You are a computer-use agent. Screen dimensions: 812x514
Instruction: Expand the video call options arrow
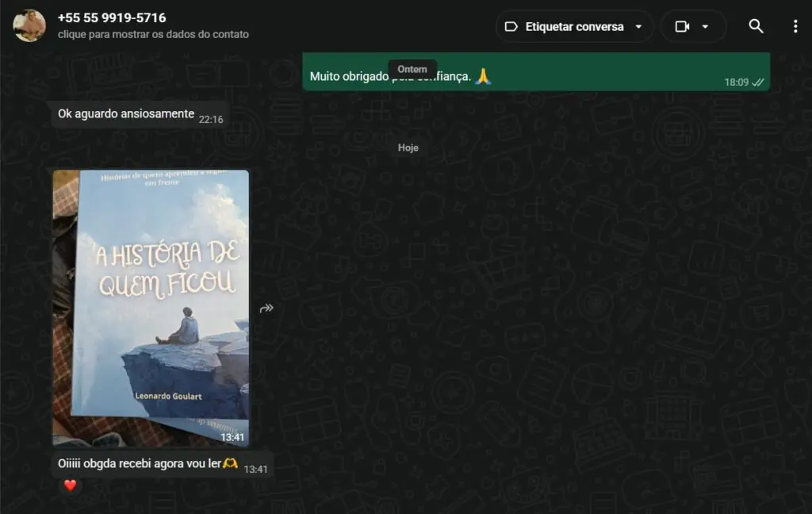[x=705, y=26]
